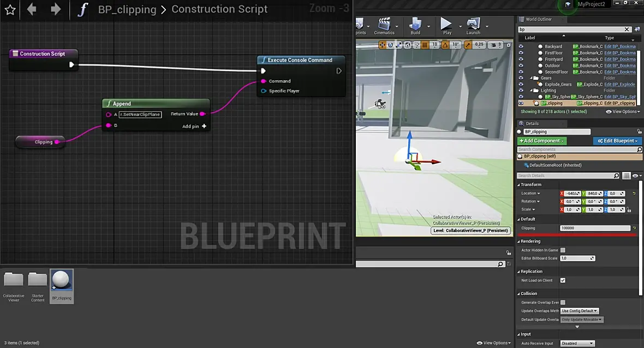Select DefaultSceneRoot (Inherited) component
This screenshot has height=348, width=644.
[x=555, y=165]
